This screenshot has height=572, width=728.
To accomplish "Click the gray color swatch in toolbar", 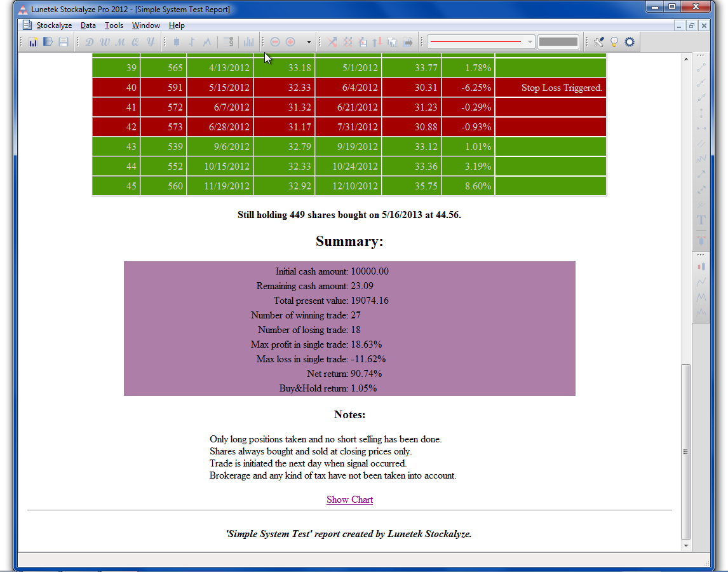I will [x=558, y=42].
